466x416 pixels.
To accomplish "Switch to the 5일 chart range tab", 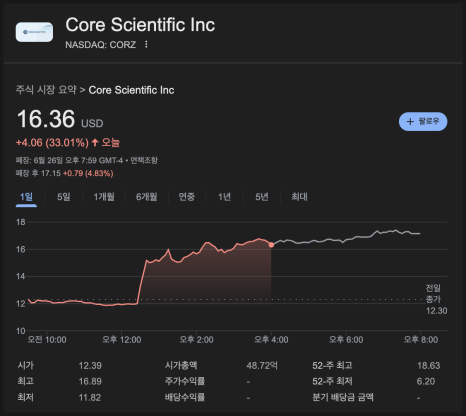I will pyautogui.click(x=64, y=197).
